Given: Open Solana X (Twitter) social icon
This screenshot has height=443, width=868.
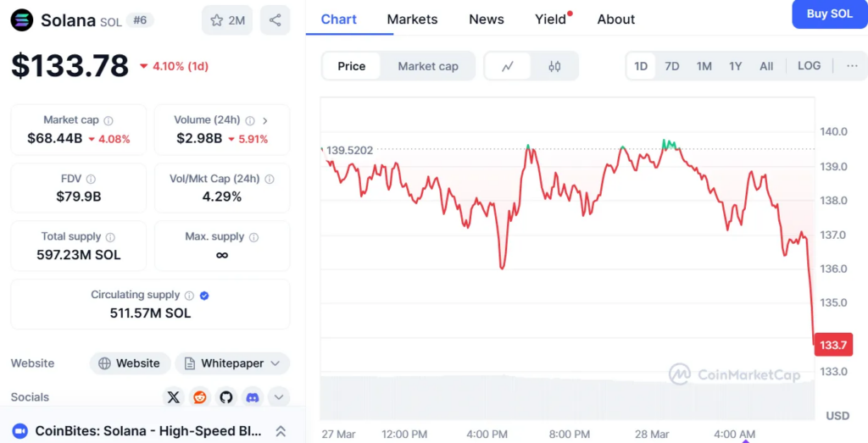Looking at the screenshot, I should 174,397.
